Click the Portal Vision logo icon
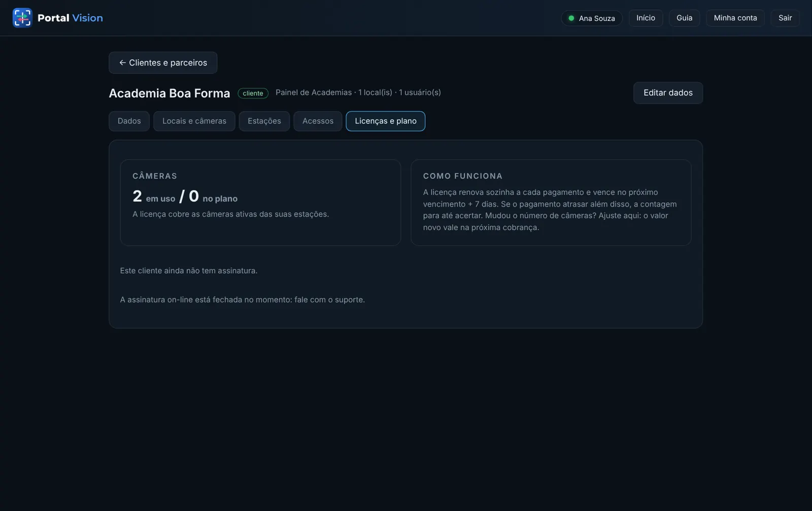The image size is (812, 511). click(x=22, y=18)
